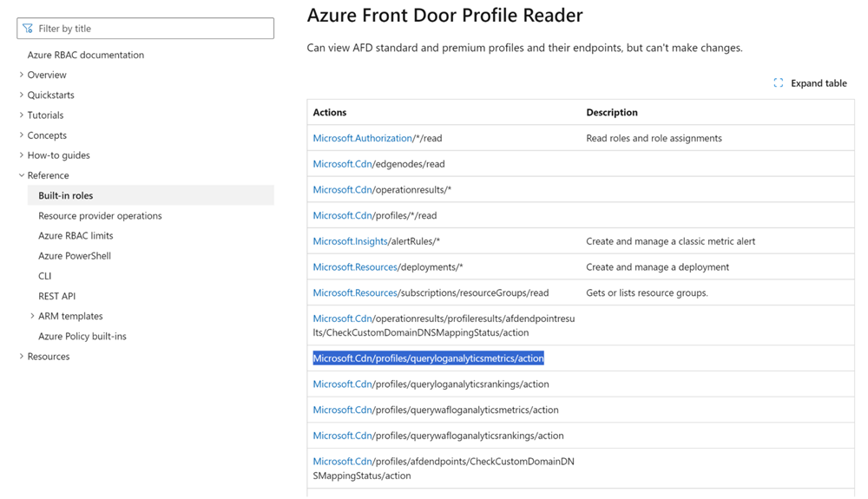Select Built-in roles in sidebar
Screen dimensions: 868x499
[x=66, y=195]
